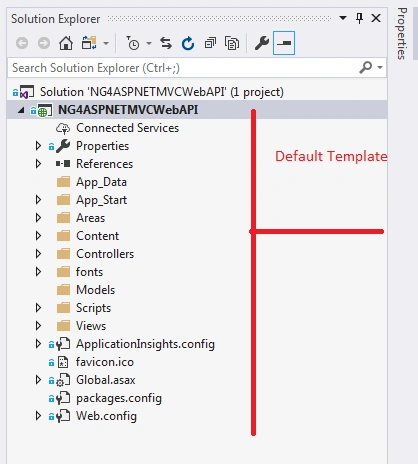
Task: Expand Global.asax node
Action: pyautogui.click(x=38, y=380)
